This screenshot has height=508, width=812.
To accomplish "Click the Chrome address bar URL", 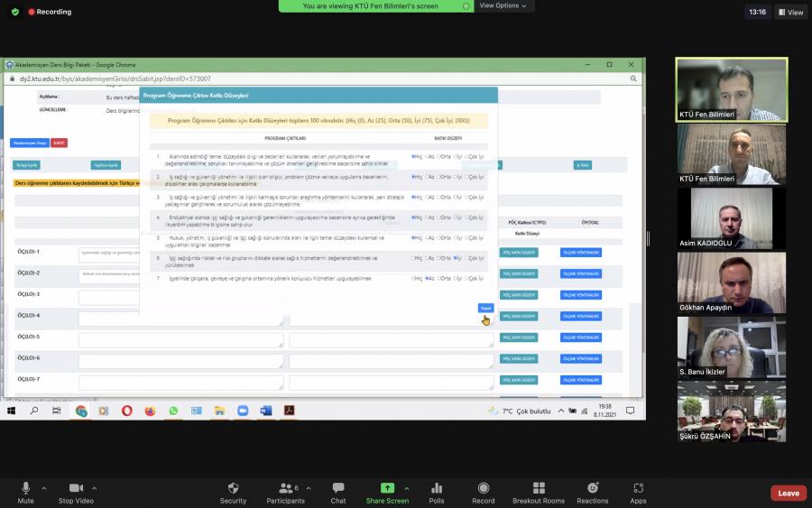I will (115, 79).
